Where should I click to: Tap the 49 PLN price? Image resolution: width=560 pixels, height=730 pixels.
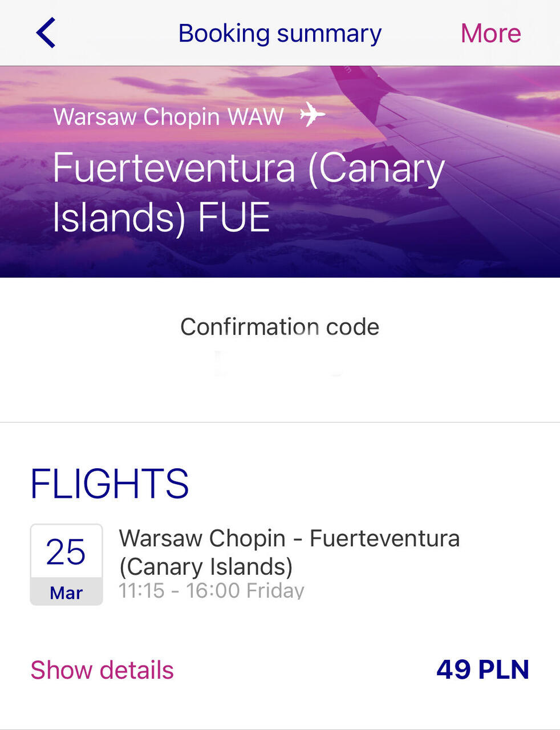(x=483, y=670)
